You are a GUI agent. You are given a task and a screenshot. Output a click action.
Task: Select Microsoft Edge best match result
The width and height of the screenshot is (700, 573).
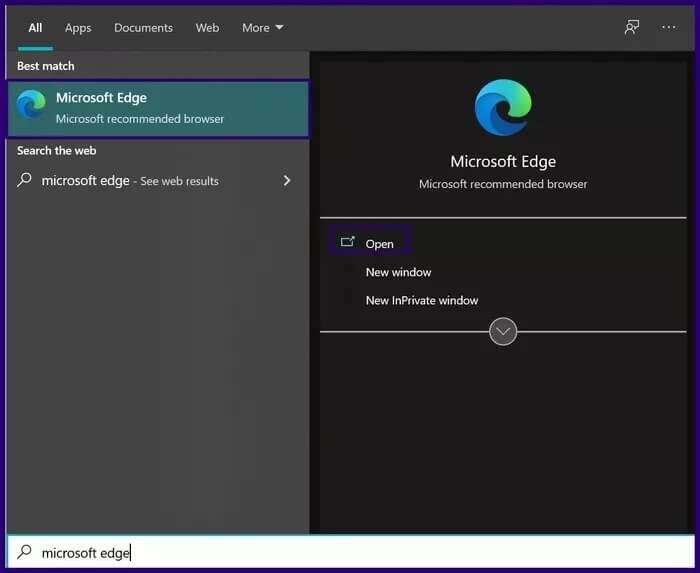158,108
